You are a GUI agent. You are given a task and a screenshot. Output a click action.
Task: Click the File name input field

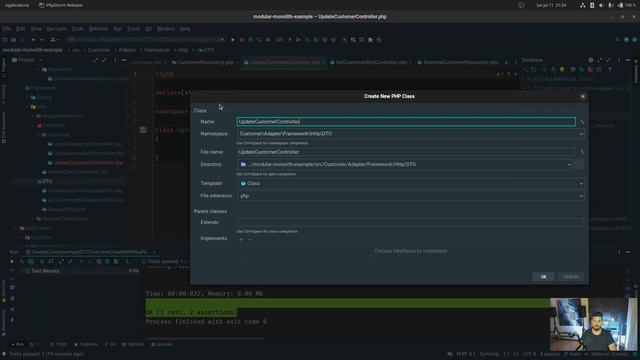406,152
